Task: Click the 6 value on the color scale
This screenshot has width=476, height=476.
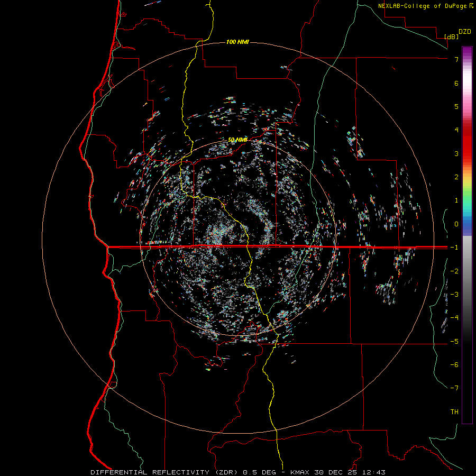Action: tap(456, 83)
